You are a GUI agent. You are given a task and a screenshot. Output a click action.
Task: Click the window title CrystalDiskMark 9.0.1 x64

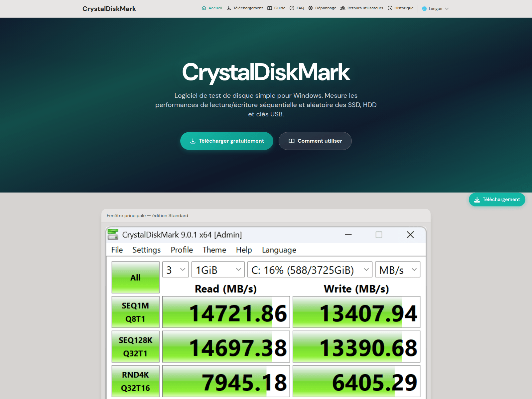[182, 235]
